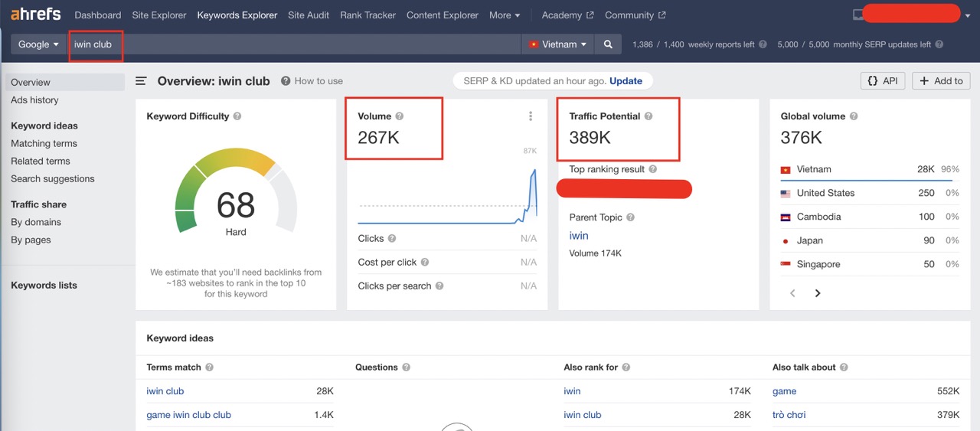Click the search magnifier button
The width and height of the screenshot is (980, 431).
(608, 44)
